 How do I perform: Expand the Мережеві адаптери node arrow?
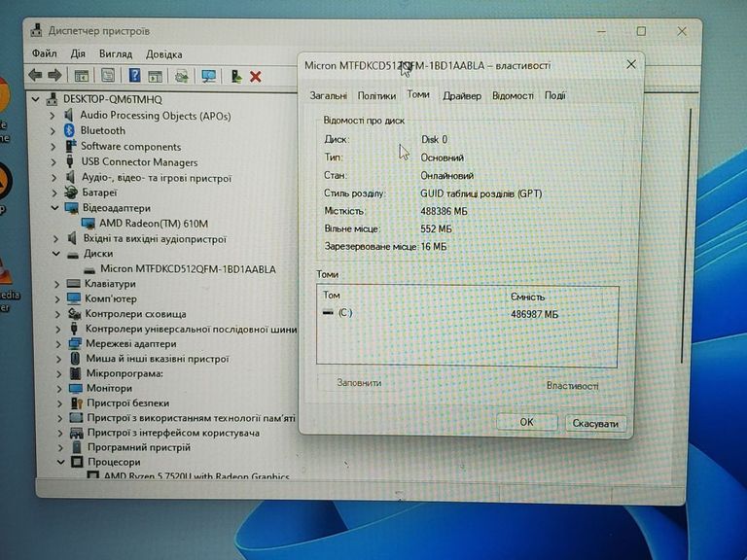point(58,344)
